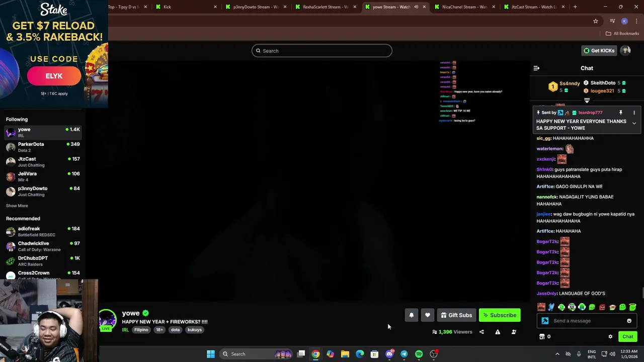
Task: Click the ELYK promo code button
Action: [x=54, y=76]
